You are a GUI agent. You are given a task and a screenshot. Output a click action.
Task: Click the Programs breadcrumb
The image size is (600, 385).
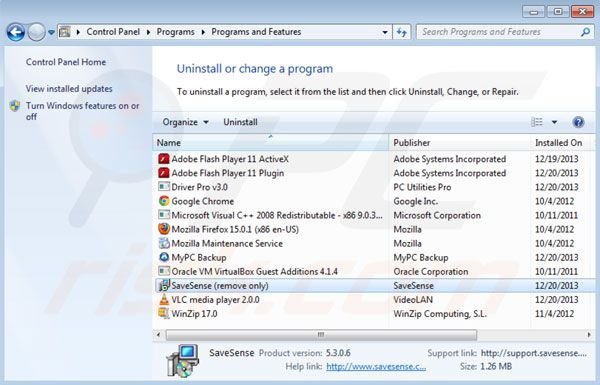coord(175,32)
